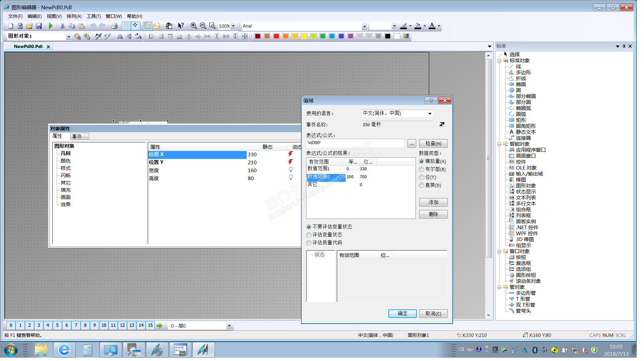Collapse the 智能对象 tree node
The width and height of the screenshot is (644, 361).
click(x=499, y=144)
